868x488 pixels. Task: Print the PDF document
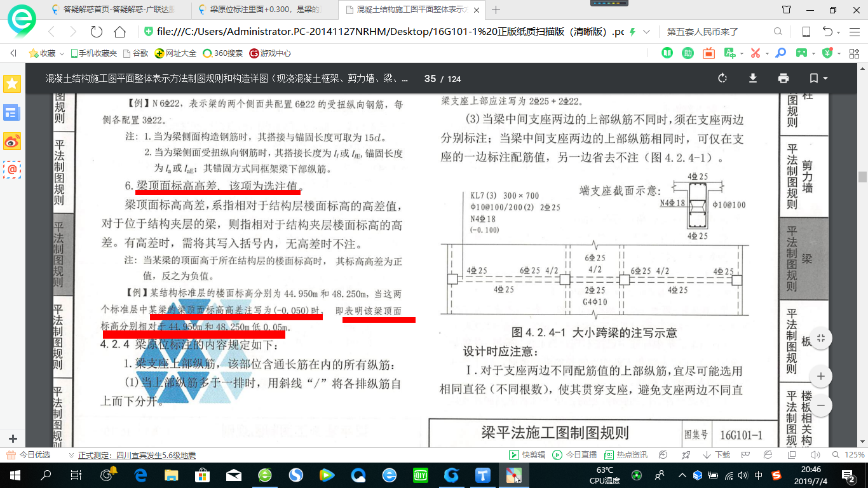coord(783,78)
